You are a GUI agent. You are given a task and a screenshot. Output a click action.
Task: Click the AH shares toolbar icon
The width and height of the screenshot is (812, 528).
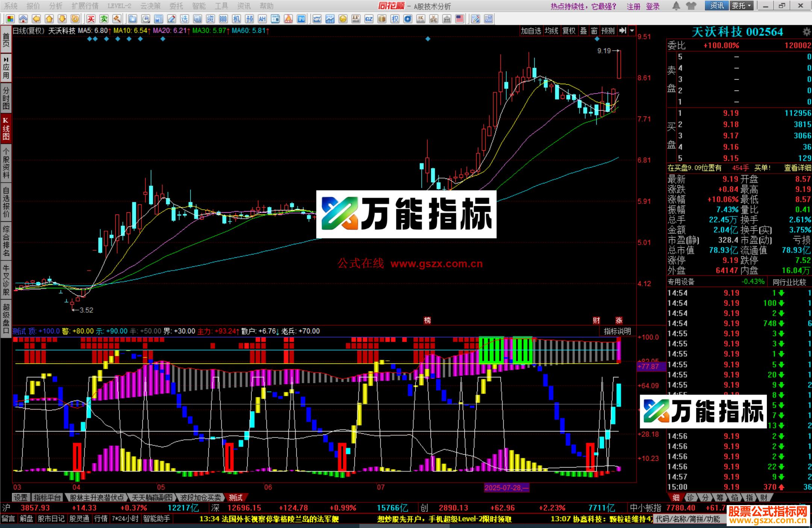(x=262, y=19)
